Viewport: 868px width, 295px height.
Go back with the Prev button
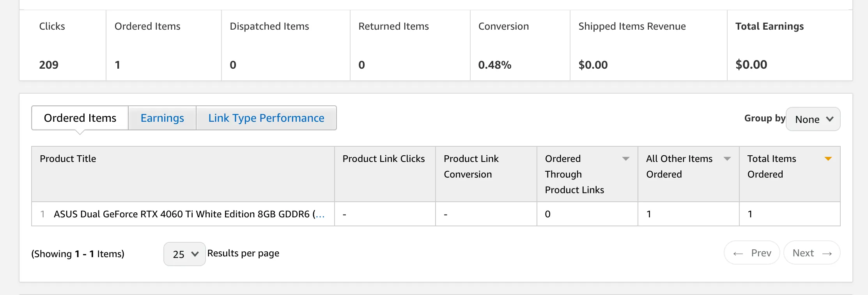point(752,253)
